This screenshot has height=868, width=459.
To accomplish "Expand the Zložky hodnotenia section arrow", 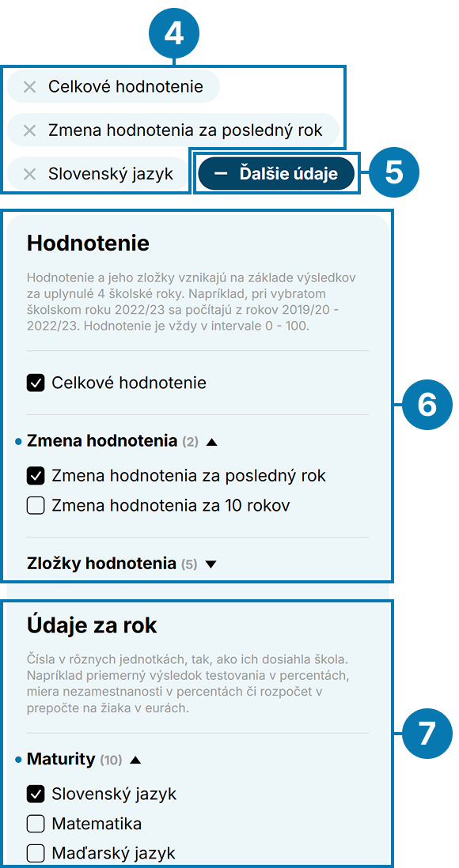I will pyautogui.click(x=210, y=564).
